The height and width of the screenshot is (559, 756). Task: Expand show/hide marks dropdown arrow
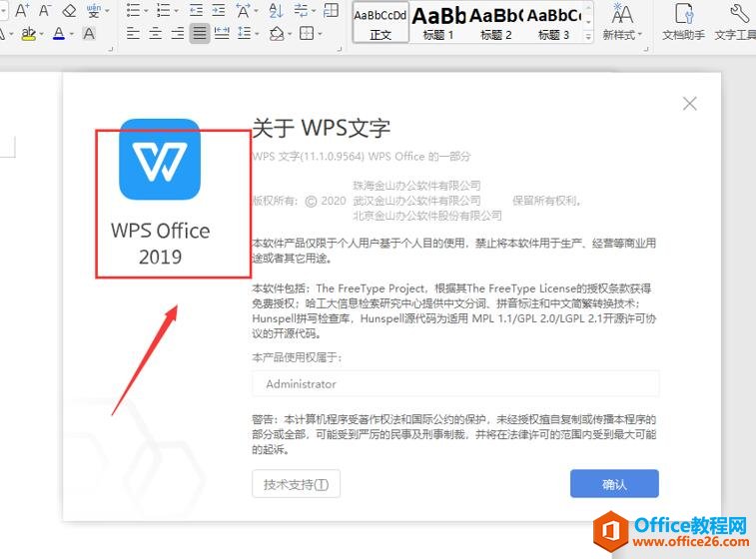(314, 11)
